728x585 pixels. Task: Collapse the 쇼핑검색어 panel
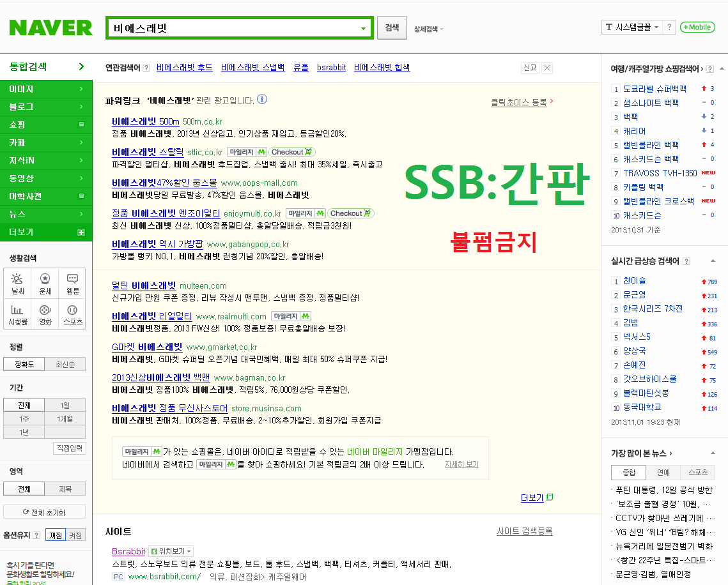(722, 69)
